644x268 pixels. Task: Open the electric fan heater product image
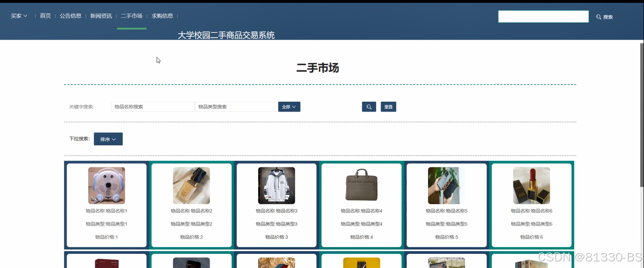[107, 186]
